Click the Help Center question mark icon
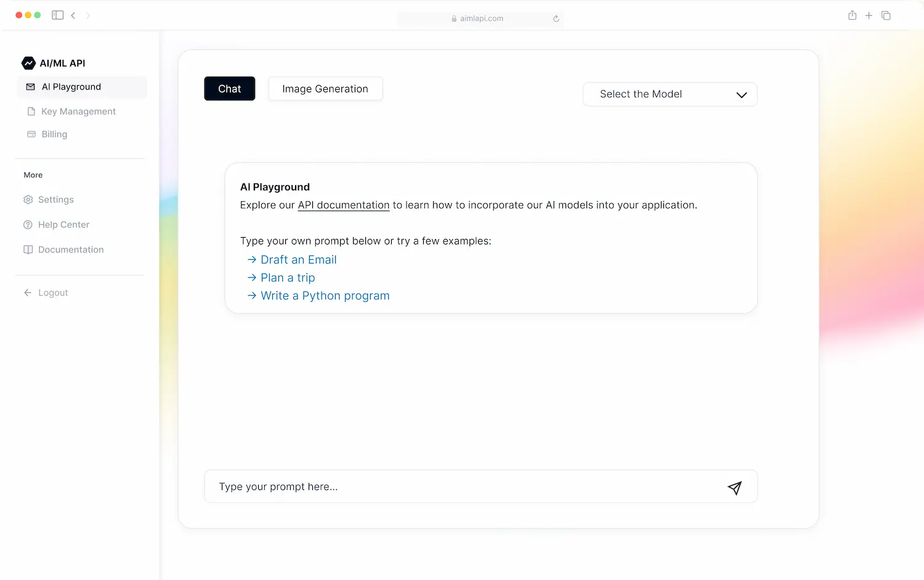Image resolution: width=924 pixels, height=580 pixels. tap(28, 224)
